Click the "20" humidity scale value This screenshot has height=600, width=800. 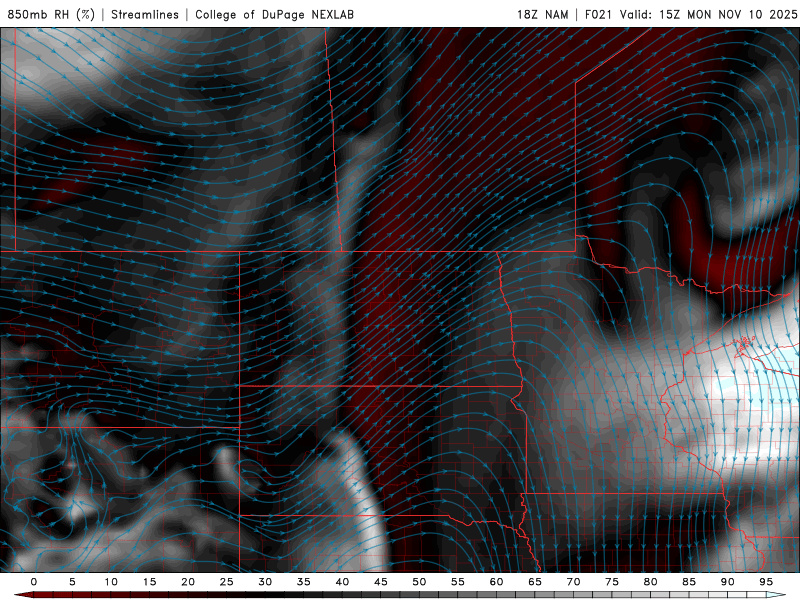click(188, 582)
